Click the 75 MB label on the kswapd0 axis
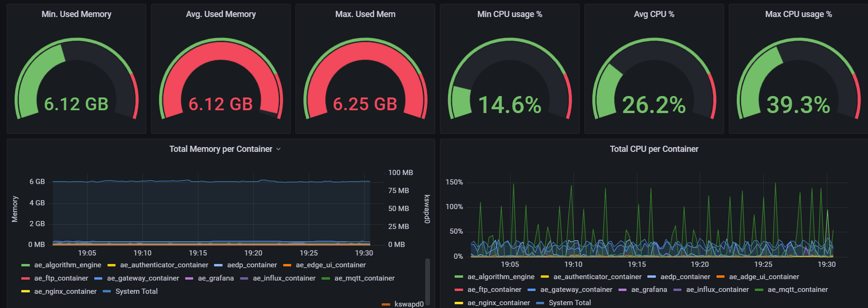868x308 pixels. pyautogui.click(x=399, y=191)
